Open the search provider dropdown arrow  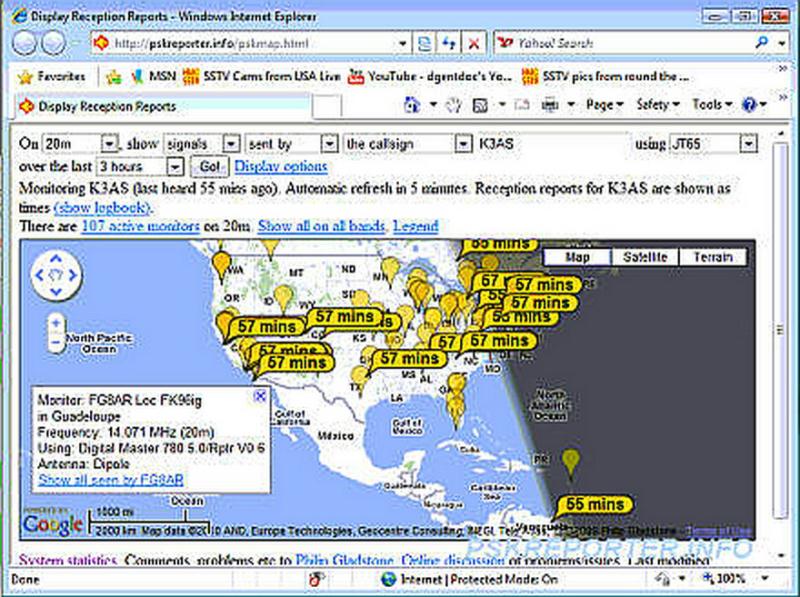point(782,43)
